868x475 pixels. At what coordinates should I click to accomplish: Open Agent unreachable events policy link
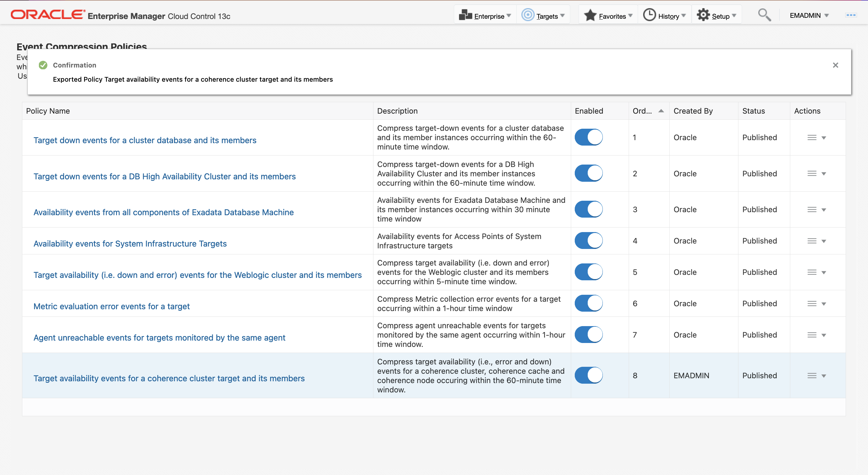(159, 338)
